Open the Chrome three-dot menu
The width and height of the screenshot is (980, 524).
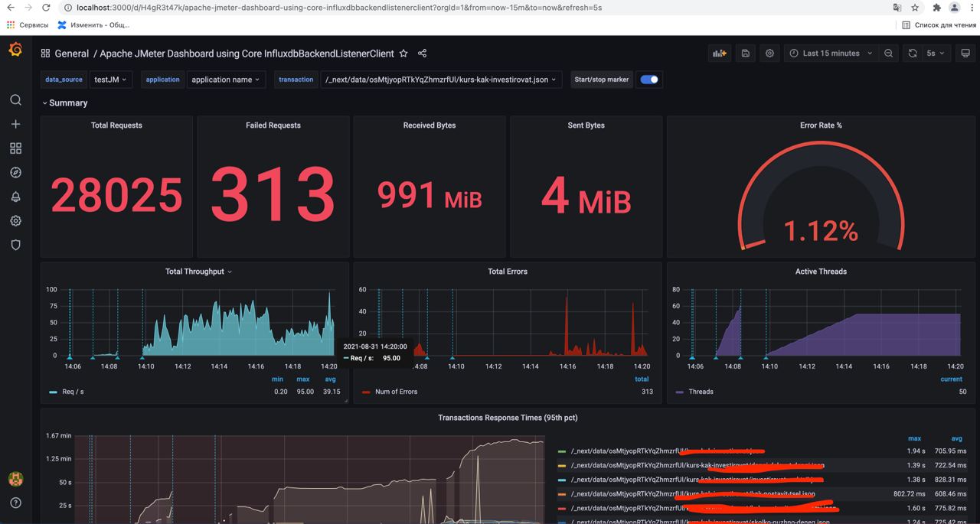point(972,8)
